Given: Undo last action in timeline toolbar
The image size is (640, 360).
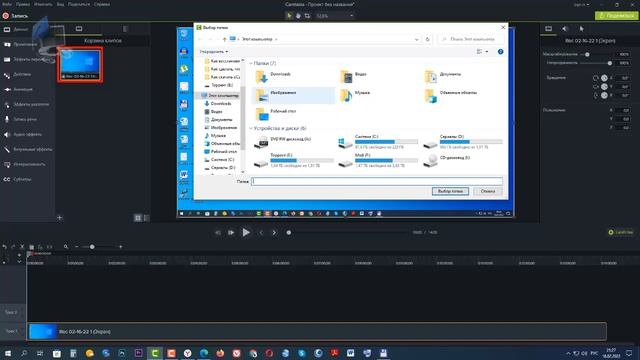Looking at the screenshot, I should coord(4,247).
